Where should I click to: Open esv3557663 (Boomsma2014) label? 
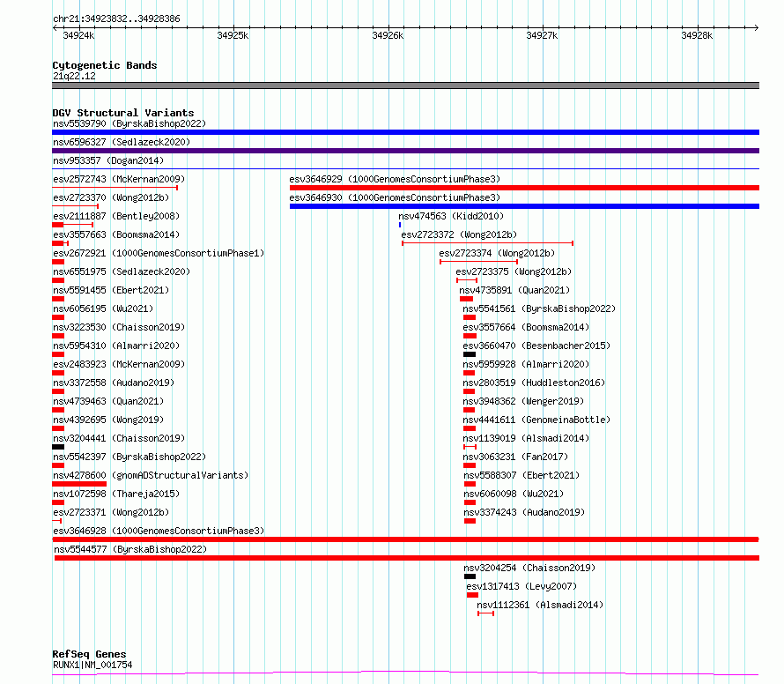pos(116,234)
